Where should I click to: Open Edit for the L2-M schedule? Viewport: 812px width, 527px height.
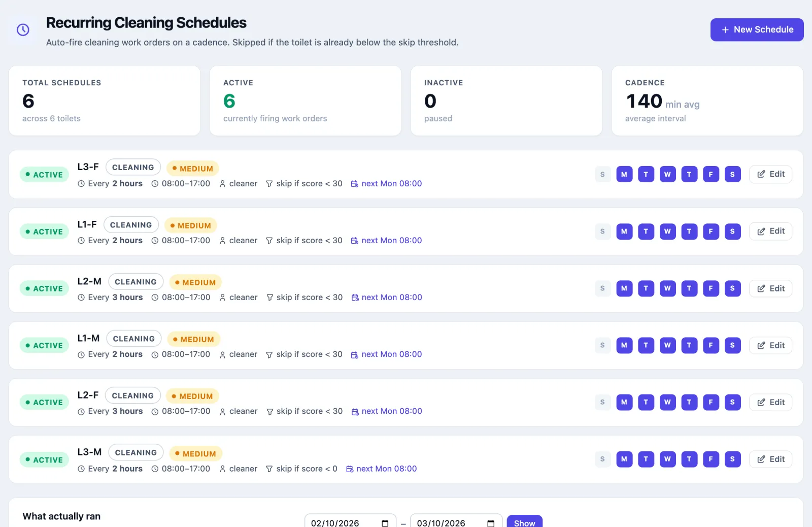(770, 288)
